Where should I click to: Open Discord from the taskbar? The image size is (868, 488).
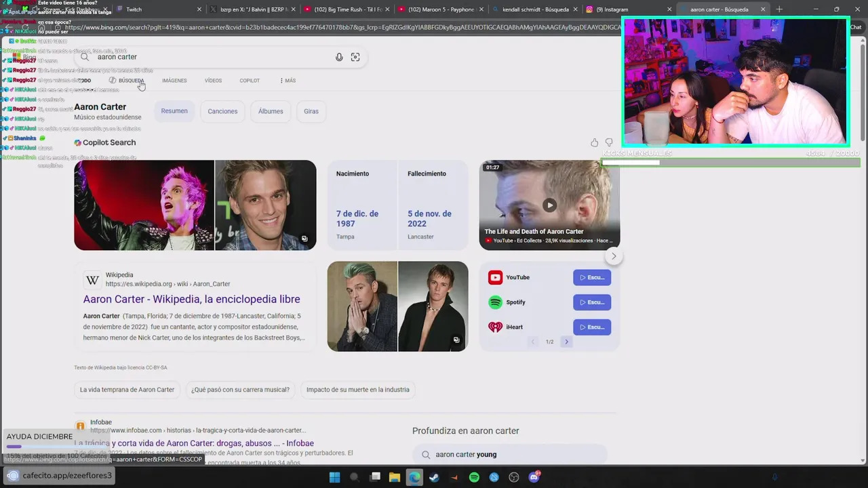[534, 477]
